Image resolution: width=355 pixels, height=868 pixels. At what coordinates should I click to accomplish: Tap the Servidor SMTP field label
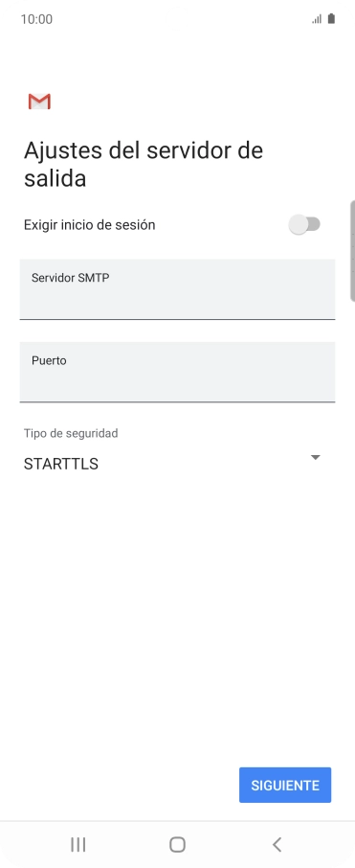point(70,278)
